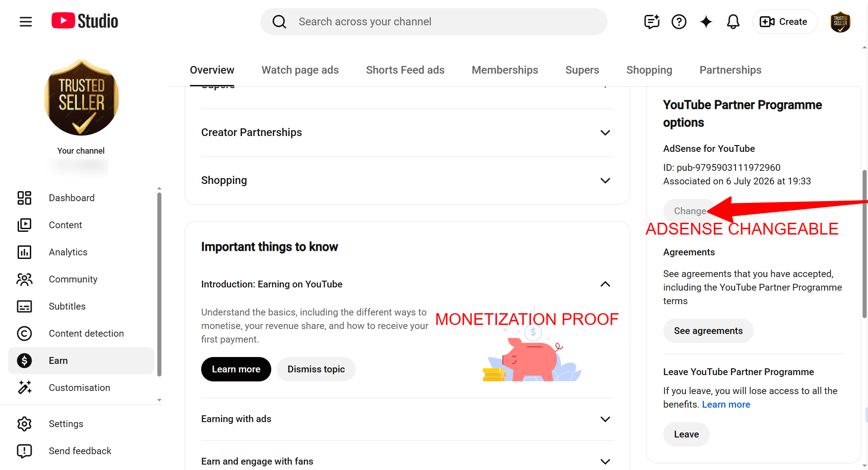The image size is (868, 470).
Task: Open the hamburger navigation menu
Action: (26, 21)
